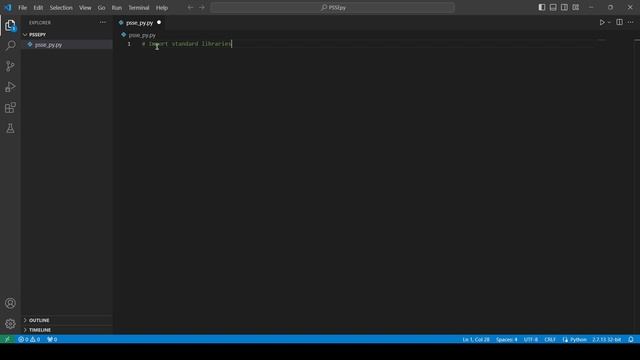Open the Selection menu
The image size is (640, 360).
pyautogui.click(x=61, y=8)
